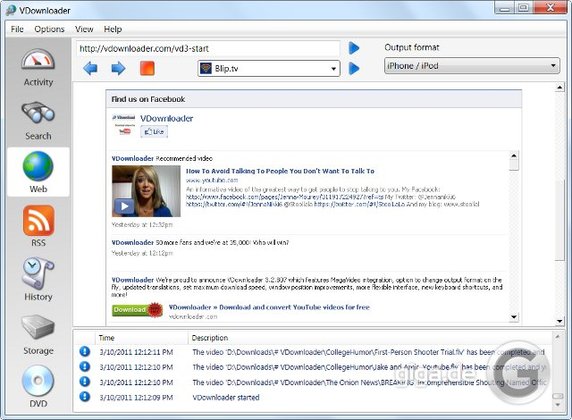
Task: Stop page loading with orange square
Action: [147, 68]
